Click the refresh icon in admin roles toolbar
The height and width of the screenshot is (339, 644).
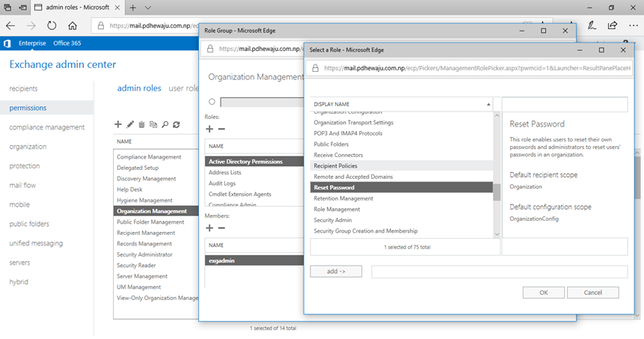tap(177, 124)
